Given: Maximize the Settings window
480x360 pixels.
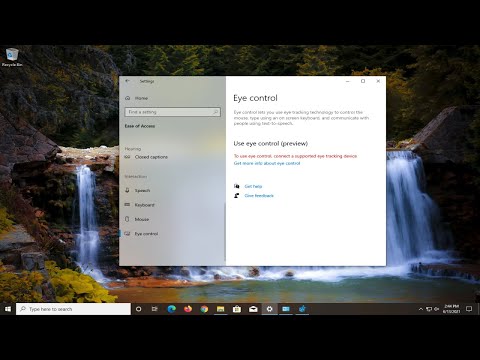Looking at the screenshot, I should [x=363, y=81].
